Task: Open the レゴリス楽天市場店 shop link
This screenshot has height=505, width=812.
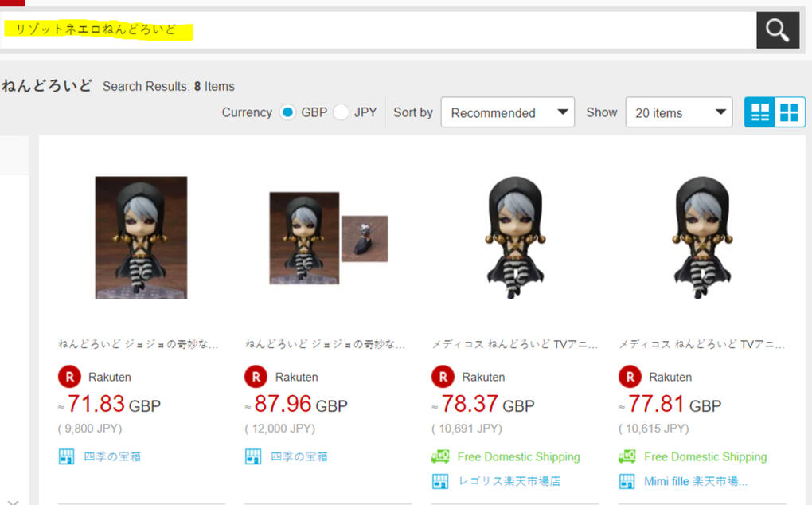Action: (509, 481)
